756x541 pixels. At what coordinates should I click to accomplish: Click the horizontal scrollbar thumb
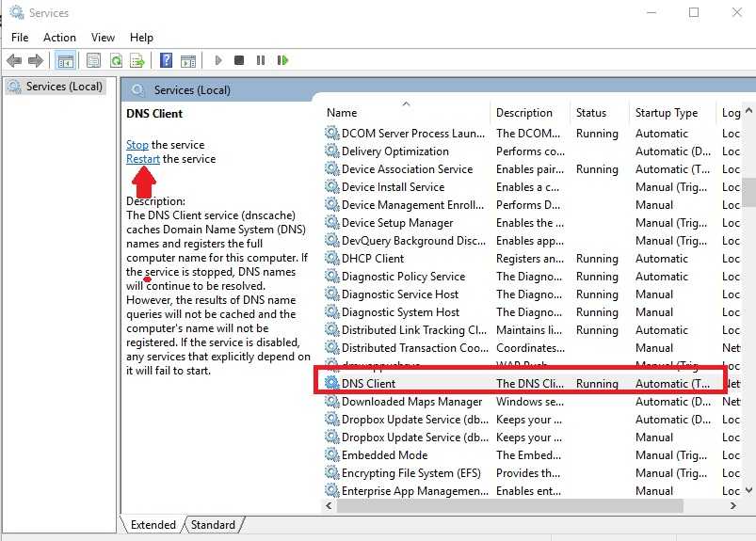(509, 505)
